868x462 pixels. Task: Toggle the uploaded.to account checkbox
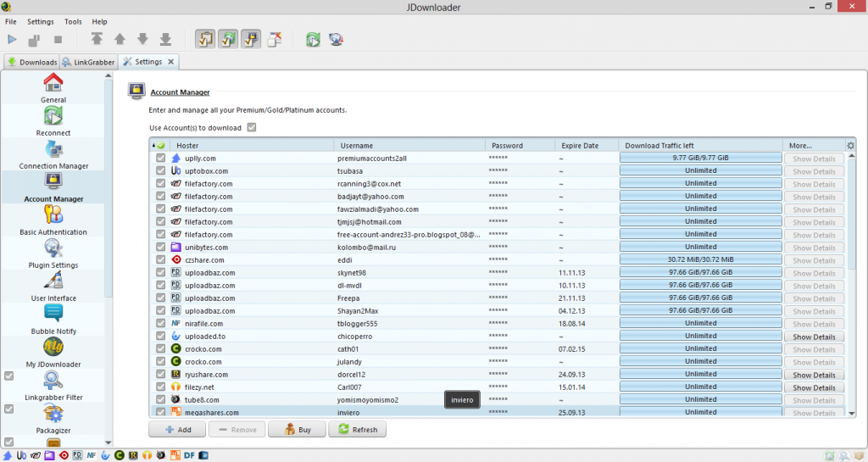point(160,336)
